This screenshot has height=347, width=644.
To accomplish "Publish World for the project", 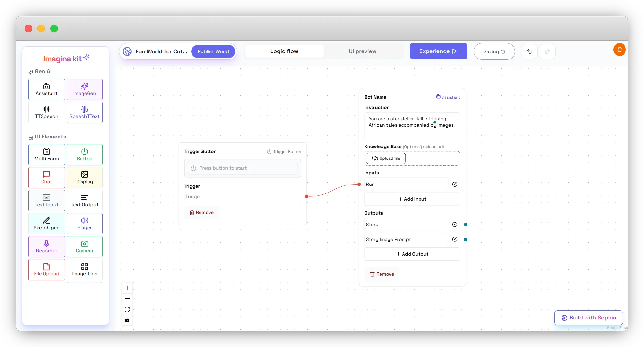I will (x=213, y=51).
